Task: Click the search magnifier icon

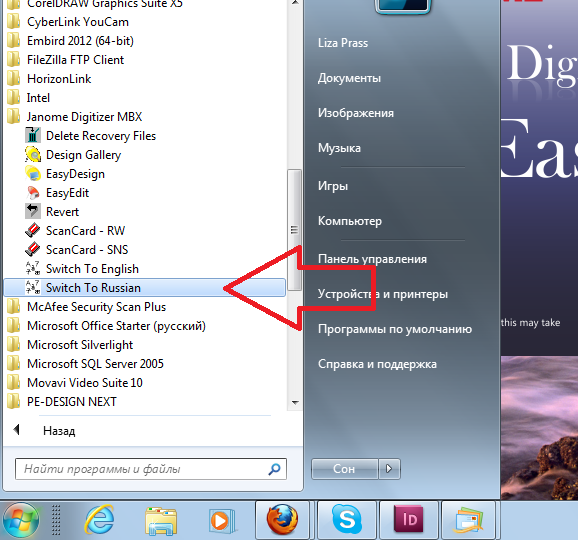Action: click(274, 469)
